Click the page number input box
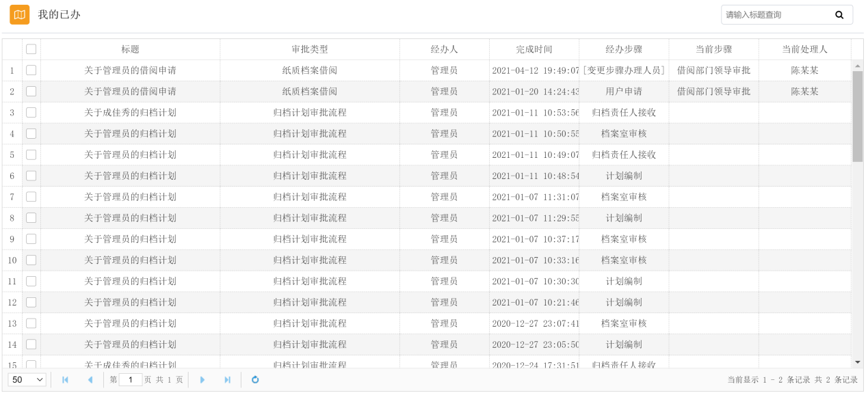This screenshot has height=393, width=868. coord(131,380)
